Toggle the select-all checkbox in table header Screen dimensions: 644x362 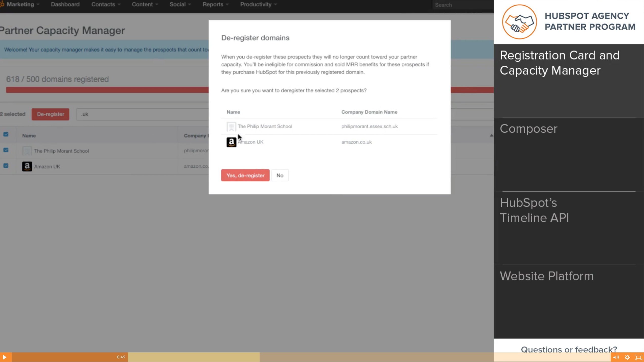[6, 134]
